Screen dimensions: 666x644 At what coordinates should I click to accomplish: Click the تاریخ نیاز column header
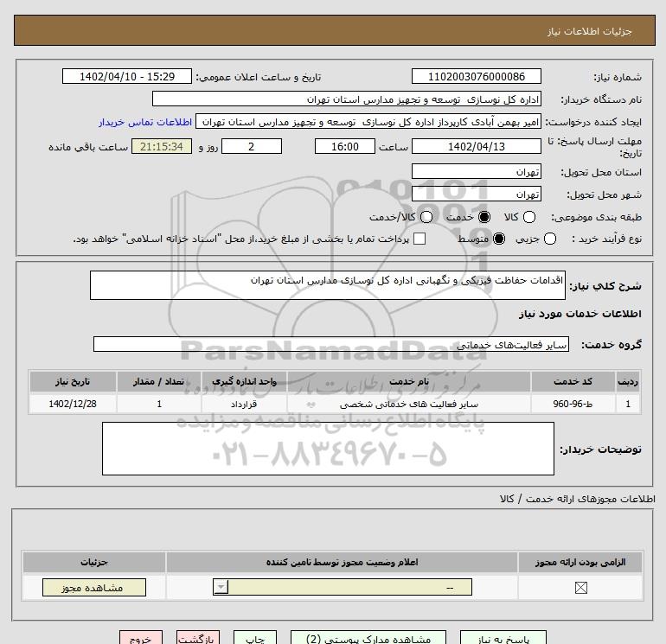73,381
